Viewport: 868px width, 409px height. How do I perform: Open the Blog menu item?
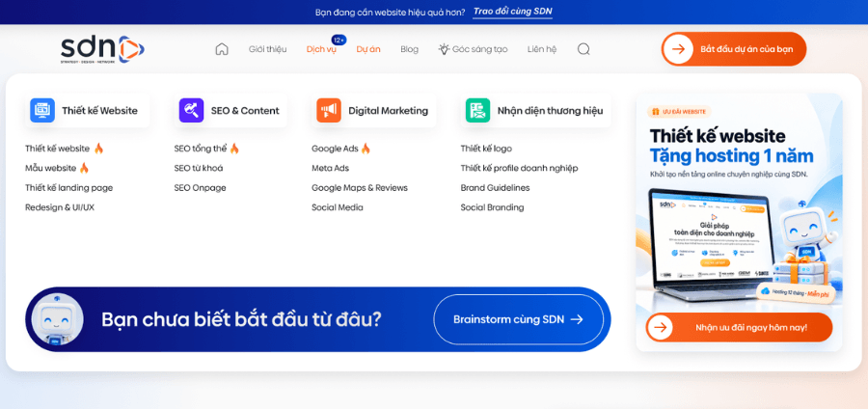(409, 49)
